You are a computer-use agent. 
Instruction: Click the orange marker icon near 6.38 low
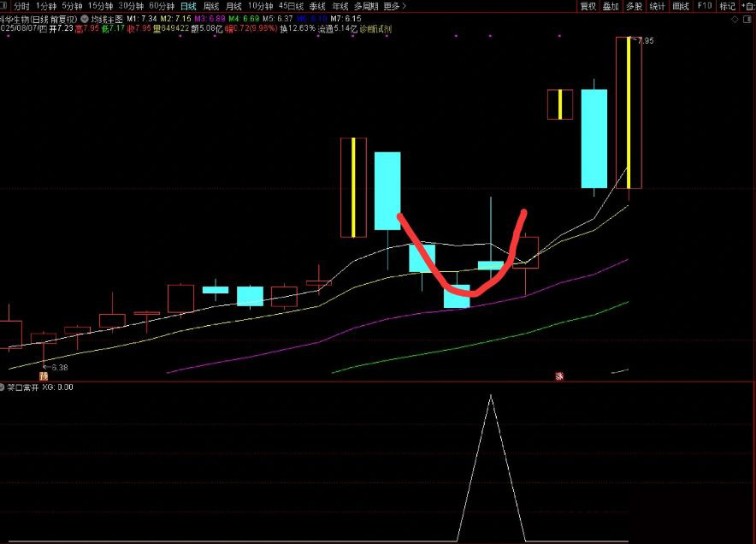coord(43,375)
